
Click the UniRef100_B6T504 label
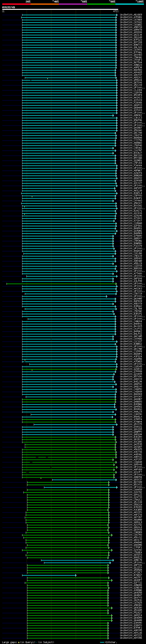click(x=131, y=63)
